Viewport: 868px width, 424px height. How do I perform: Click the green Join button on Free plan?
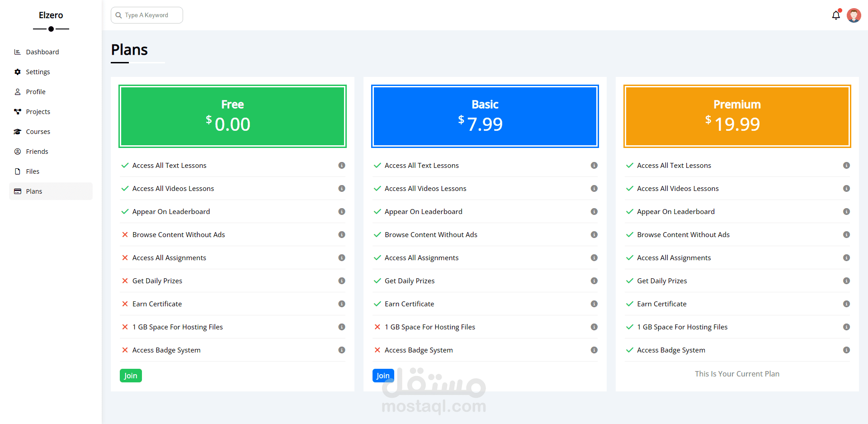click(131, 376)
